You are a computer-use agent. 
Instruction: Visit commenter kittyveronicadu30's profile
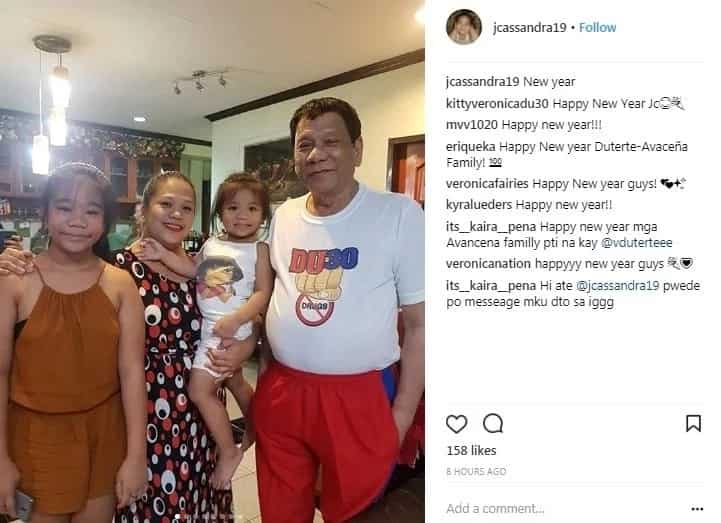coord(497,103)
